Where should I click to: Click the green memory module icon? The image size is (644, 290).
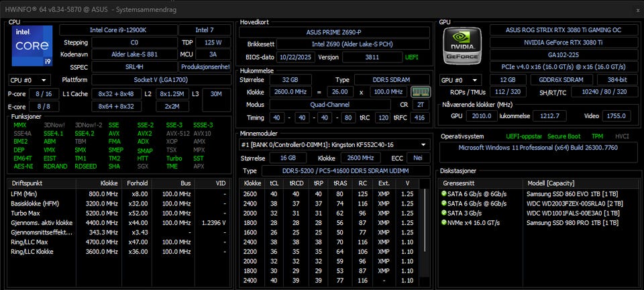[420, 91]
